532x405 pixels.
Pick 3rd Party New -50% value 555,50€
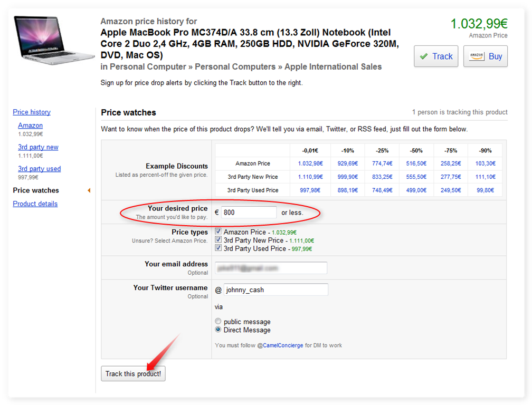click(x=416, y=177)
